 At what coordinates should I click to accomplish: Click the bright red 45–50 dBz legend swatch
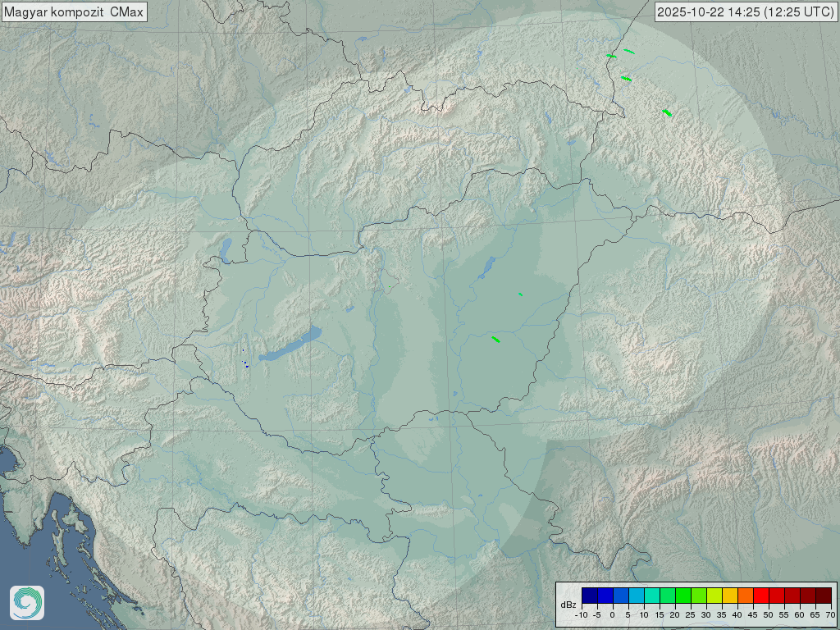(760, 596)
